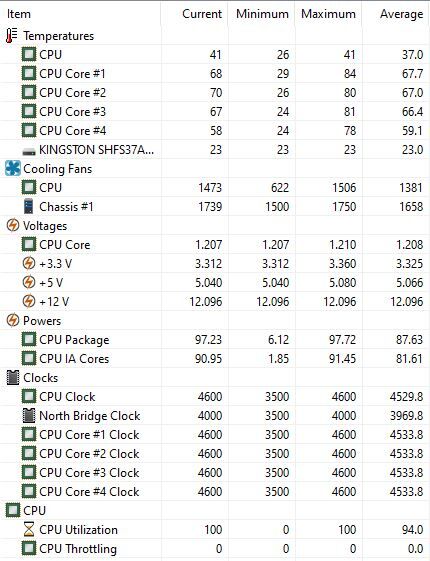Click CPU Core #4 average value 59.1
This screenshot has width=430, height=561.
(x=412, y=131)
